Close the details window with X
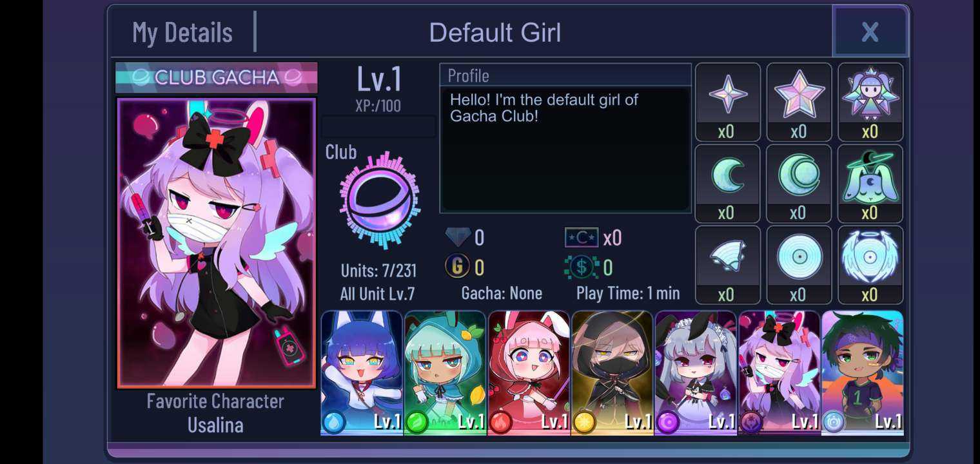This screenshot has height=464, width=980. (x=870, y=32)
